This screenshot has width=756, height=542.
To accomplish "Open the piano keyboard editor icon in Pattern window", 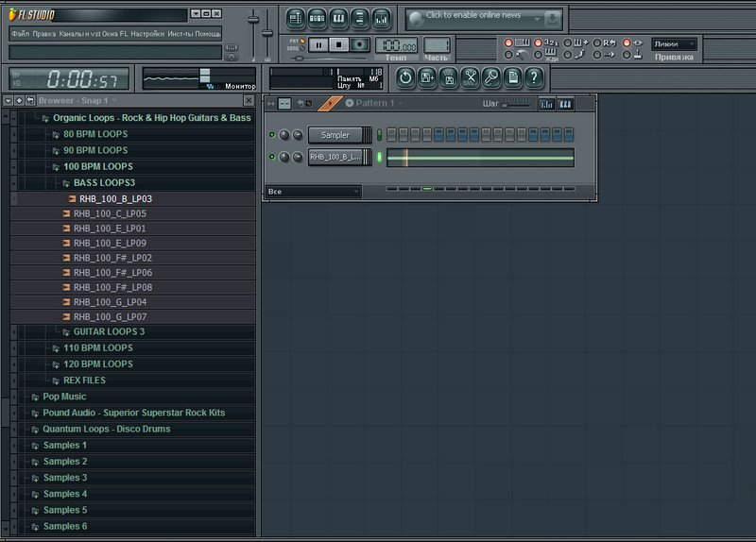I will 567,104.
